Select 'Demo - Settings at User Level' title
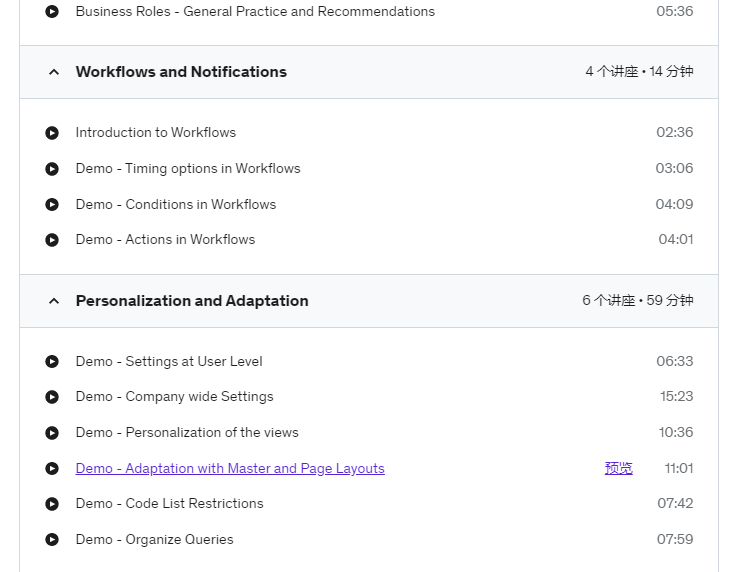736x572 pixels. click(x=169, y=361)
